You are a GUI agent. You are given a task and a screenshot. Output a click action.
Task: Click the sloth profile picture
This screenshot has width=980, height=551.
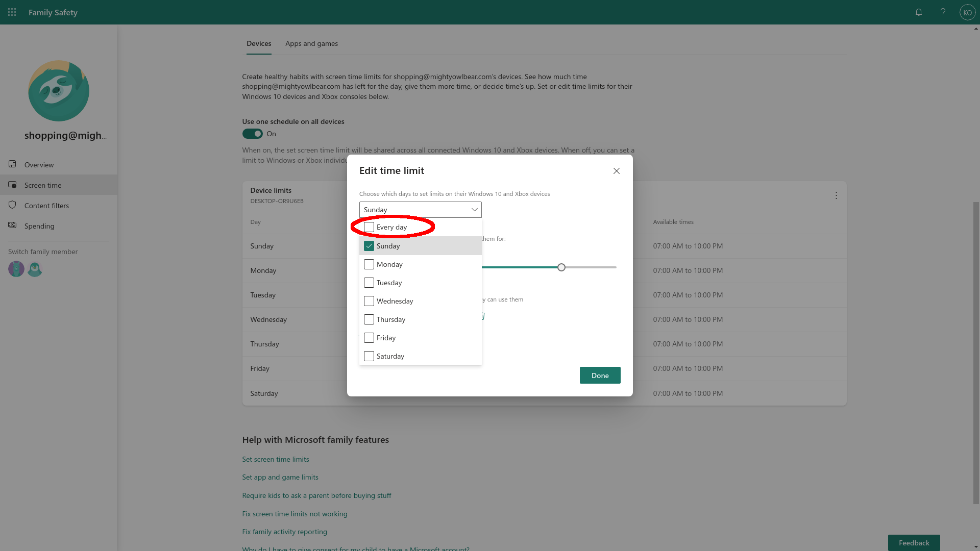pyautogui.click(x=59, y=91)
